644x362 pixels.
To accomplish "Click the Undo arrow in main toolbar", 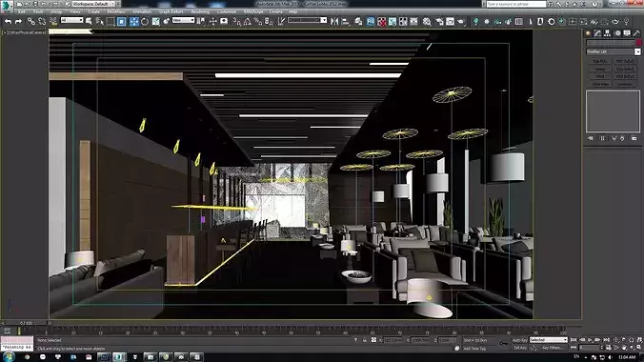I will point(8,21).
